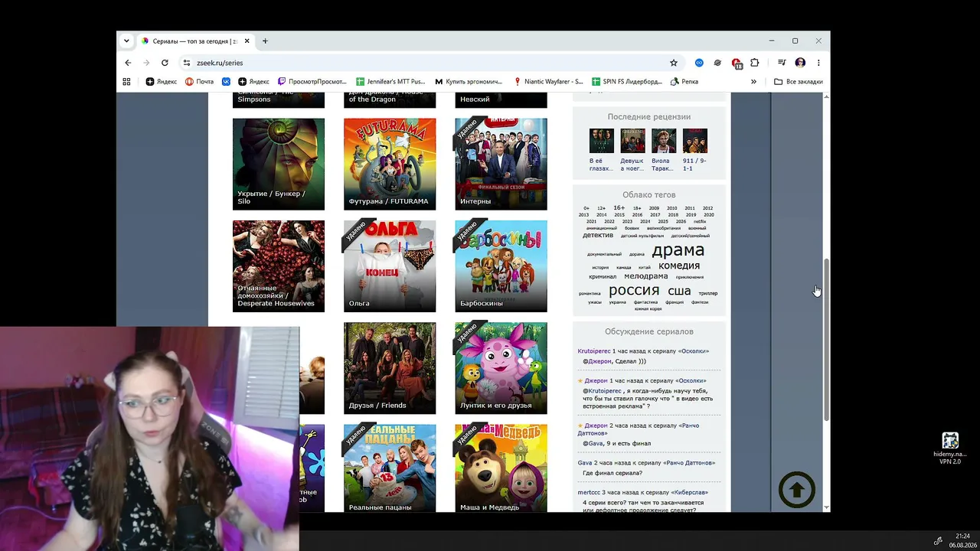Open the Купить эргономич... bookmark
Viewport: 980px width, 551px height.
[x=469, y=81]
